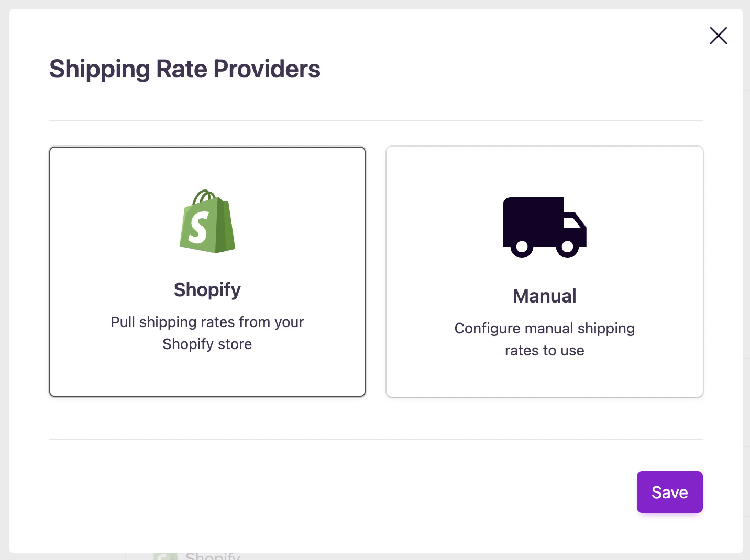750x560 pixels.
Task: Click the faded Shopify icon below dialog
Action: click(x=164, y=556)
